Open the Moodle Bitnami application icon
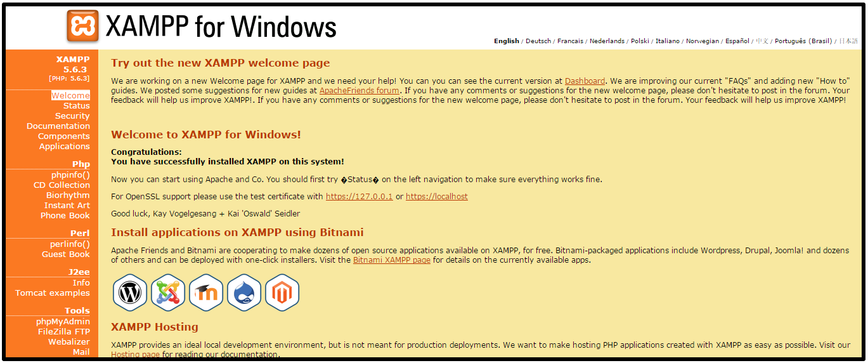The height and width of the screenshot is (363, 868). 206,293
